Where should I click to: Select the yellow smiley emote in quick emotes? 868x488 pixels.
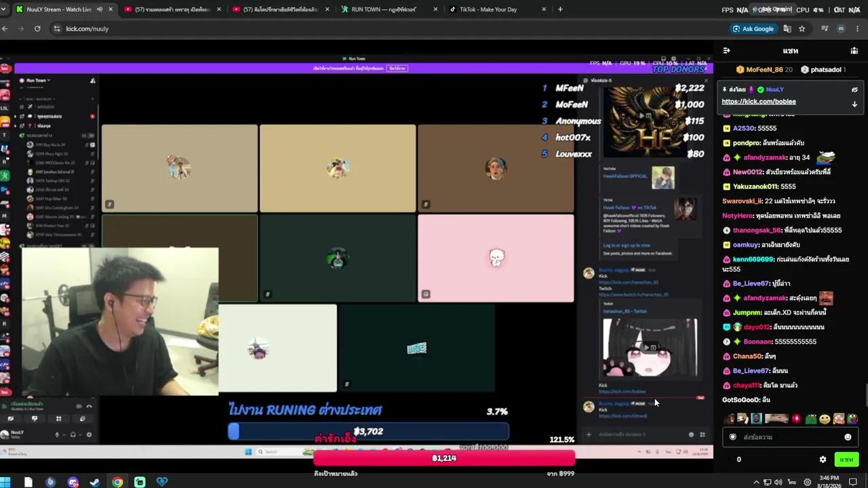tap(825, 419)
